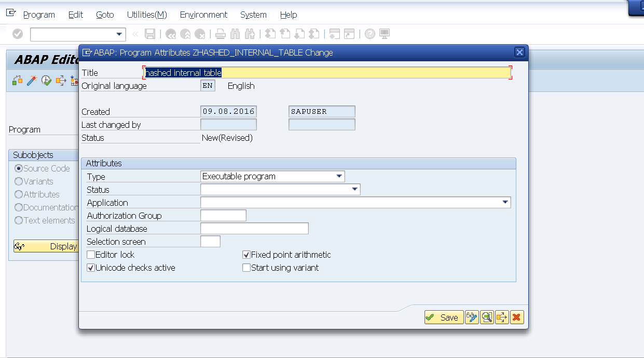Click the Save button in the dialog

click(444, 317)
